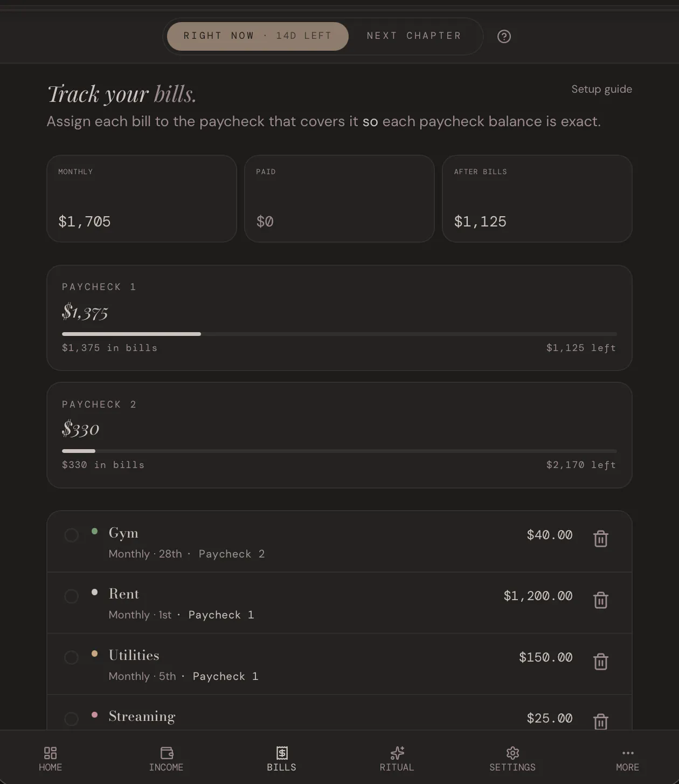
Task: Click the 'Track your bills.' heading
Action: (x=122, y=94)
